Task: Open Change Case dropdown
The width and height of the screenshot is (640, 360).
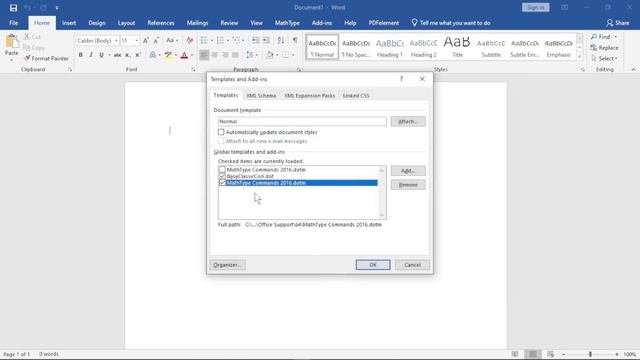Action: pyautogui.click(x=172, y=40)
